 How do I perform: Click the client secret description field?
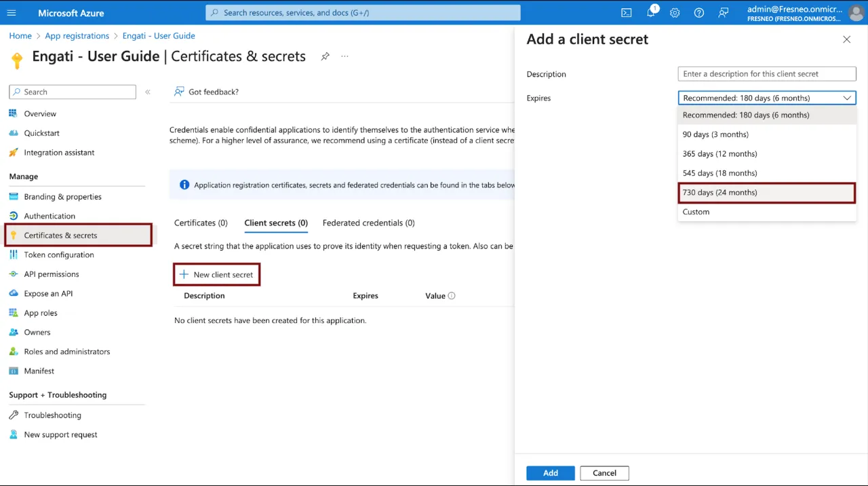(x=767, y=74)
